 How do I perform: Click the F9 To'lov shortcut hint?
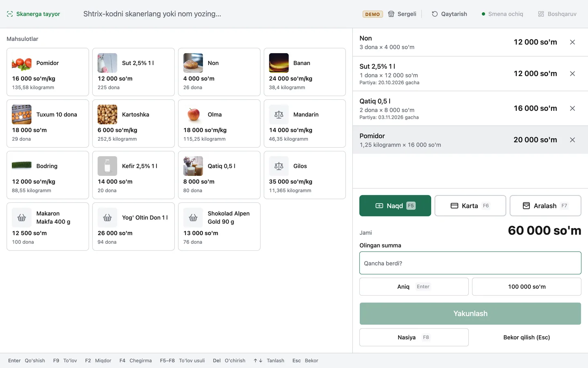tap(65, 361)
